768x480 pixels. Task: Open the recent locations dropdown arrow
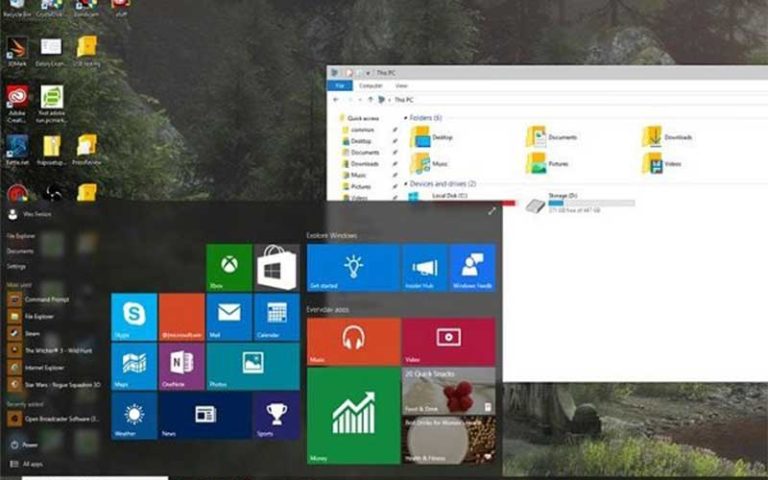tap(360, 99)
